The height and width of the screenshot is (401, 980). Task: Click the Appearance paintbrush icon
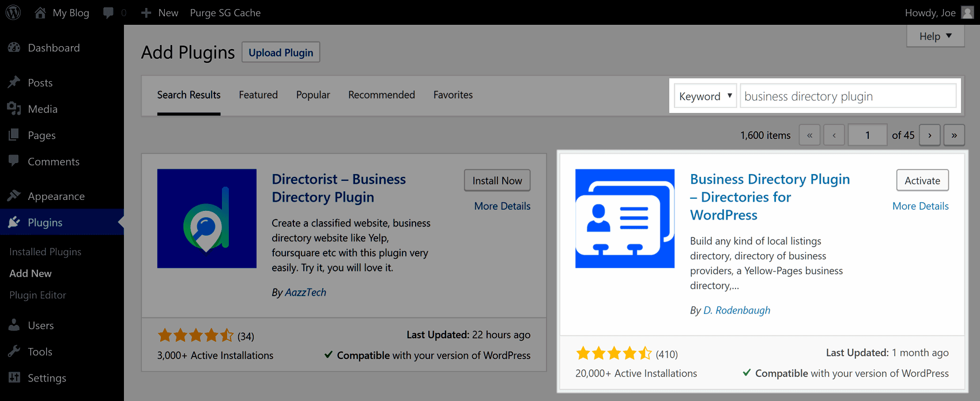(x=14, y=196)
